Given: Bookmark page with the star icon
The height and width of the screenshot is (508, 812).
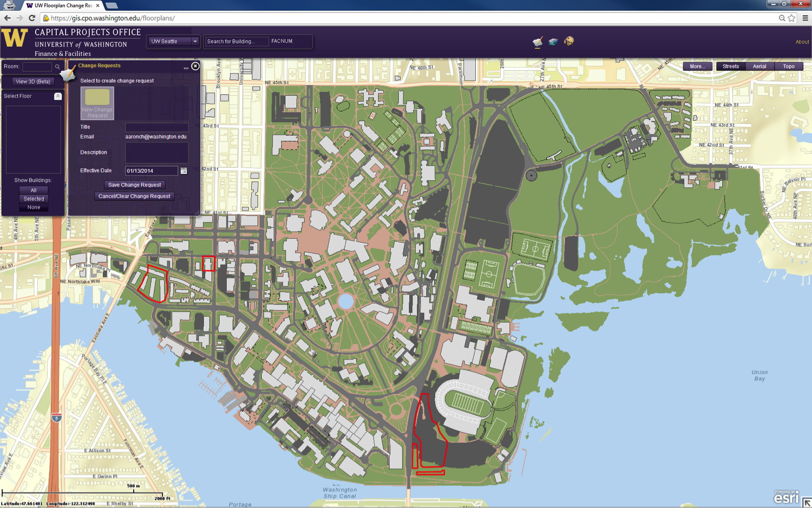Looking at the screenshot, I should click(x=791, y=18).
